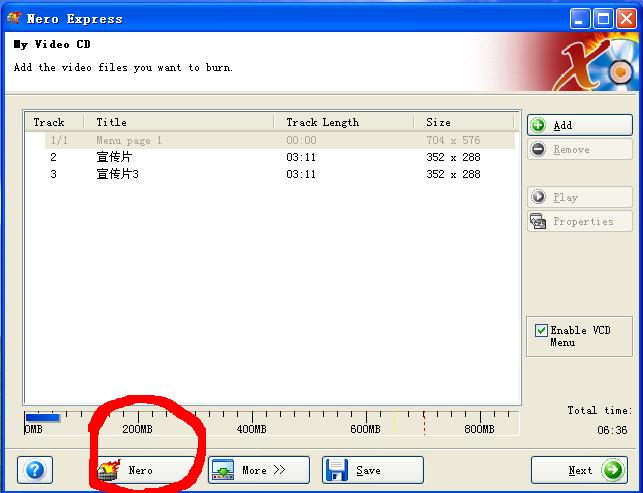Switch to the Nero application button
Screen dimensions: 643x493
pyautogui.click(x=144, y=470)
